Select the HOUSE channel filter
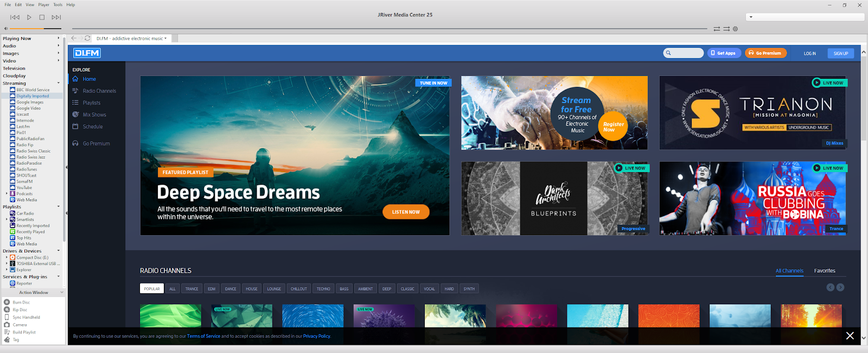The height and width of the screenshot is (353, 868). point(251,289)
